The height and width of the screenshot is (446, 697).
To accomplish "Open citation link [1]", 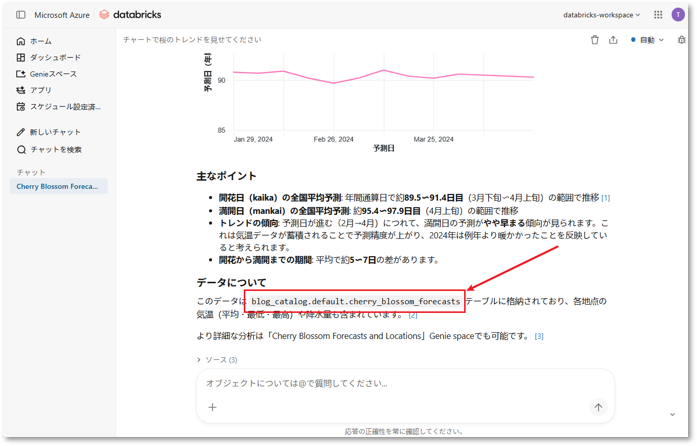I will coord(605,198).
